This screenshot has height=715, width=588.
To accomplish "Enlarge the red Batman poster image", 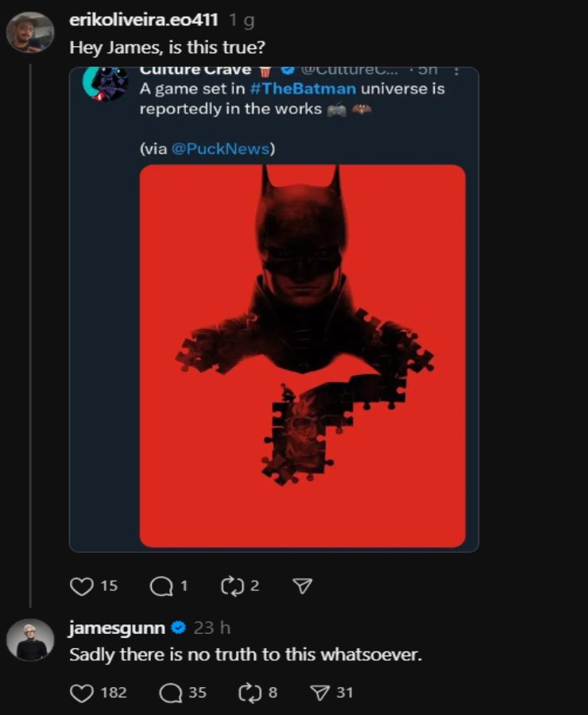I will [302, 355].
